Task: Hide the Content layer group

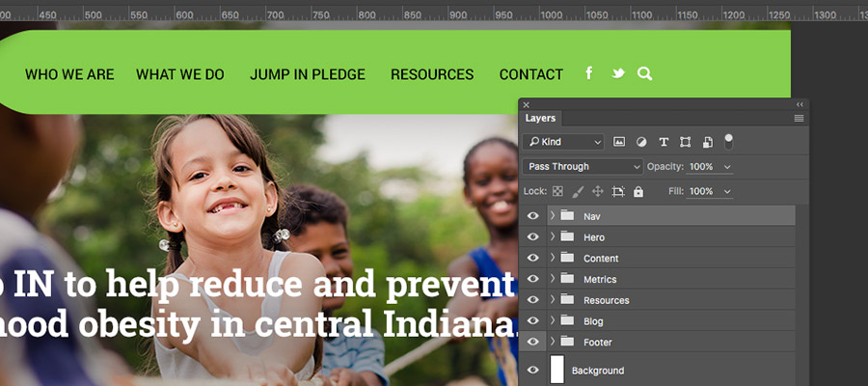Action: click(532, 258)
